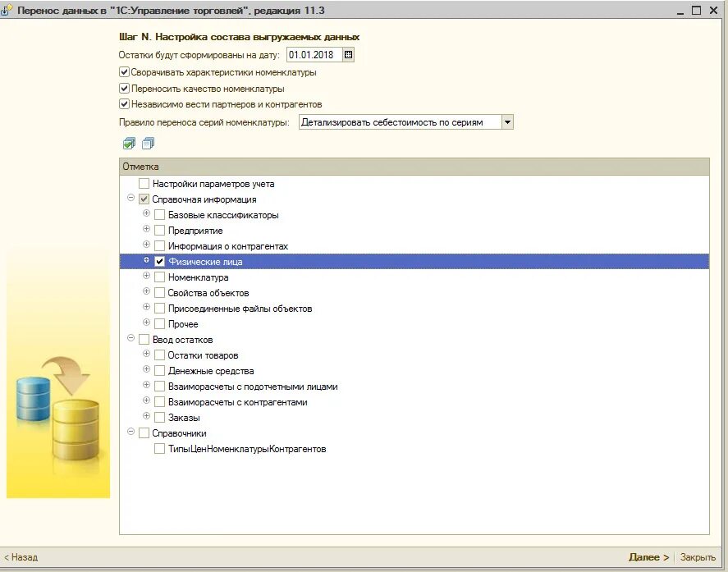Maximize the window
Image resolution: width=728 pixels, height=572 pixels.
[696, 10]
